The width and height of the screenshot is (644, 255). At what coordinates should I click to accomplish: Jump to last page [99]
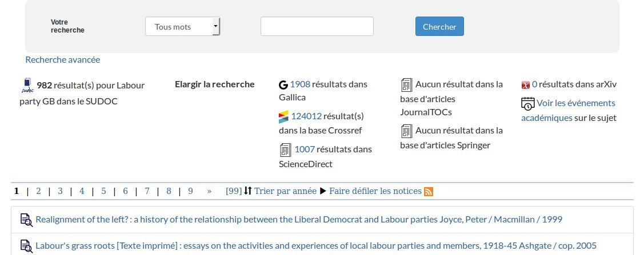(x=234, y=191)
